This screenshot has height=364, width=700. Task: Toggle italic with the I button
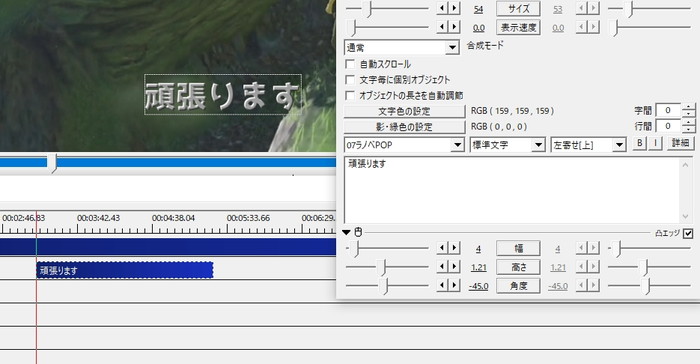pos(655,143)
